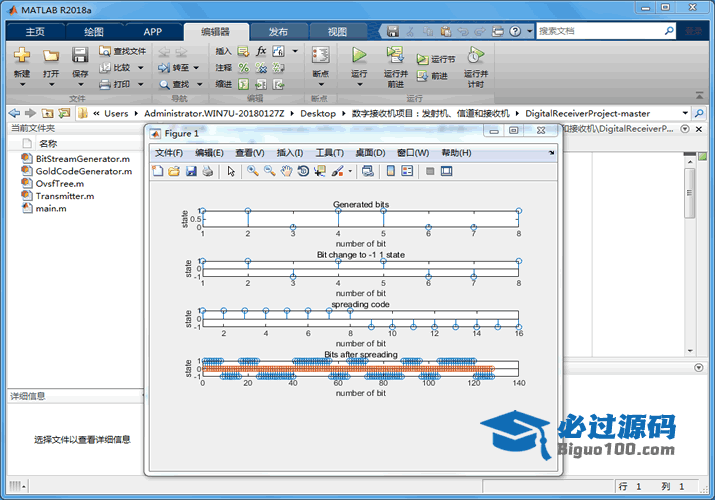
Task: Click the Figure 1 new figure icon
Action: (157, 171)
